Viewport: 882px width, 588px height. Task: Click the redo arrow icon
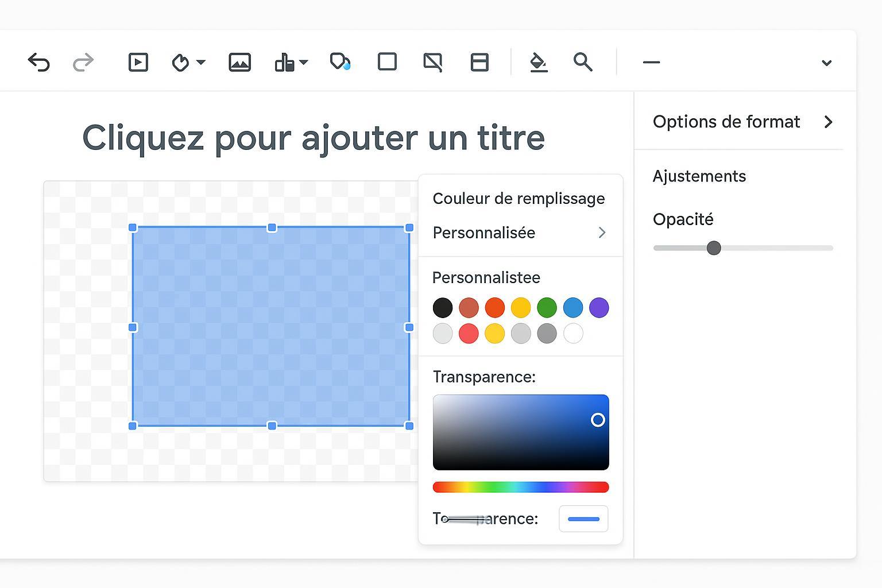(x=83, y=62)
